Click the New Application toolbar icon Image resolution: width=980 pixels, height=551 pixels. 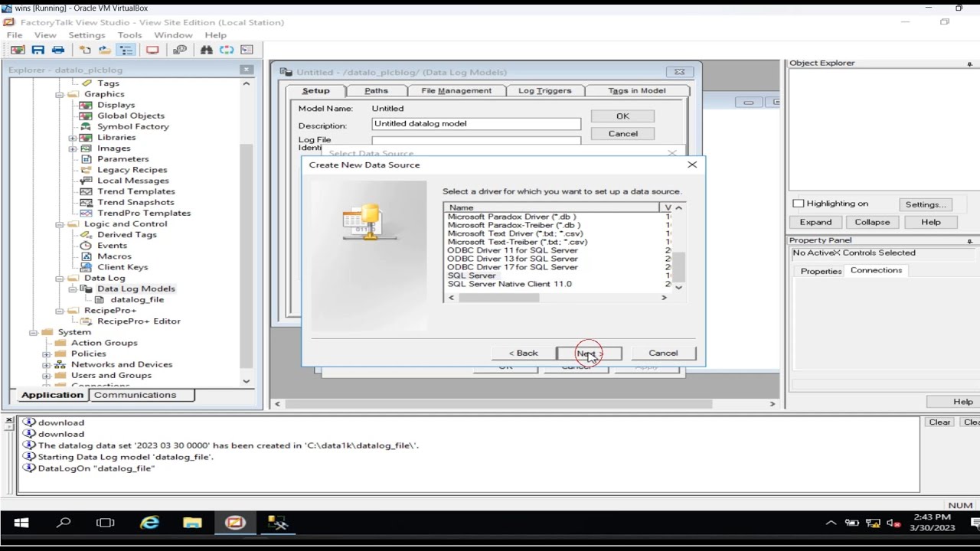(x=85, y=50)
